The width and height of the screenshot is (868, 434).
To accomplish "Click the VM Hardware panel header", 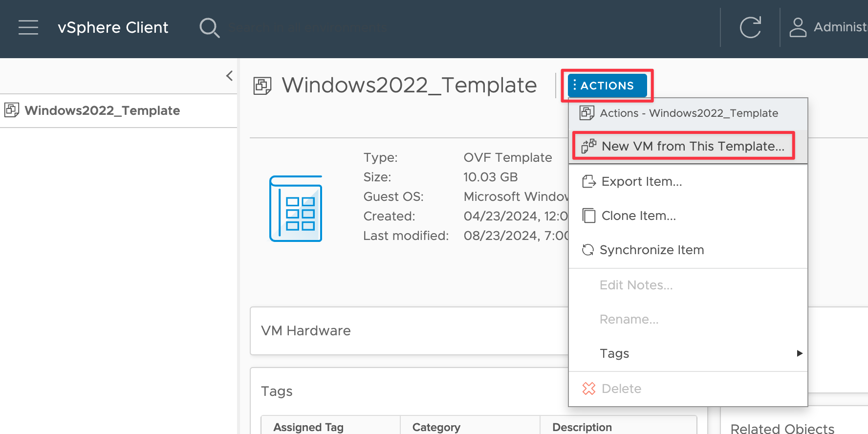I will (306, 331).
